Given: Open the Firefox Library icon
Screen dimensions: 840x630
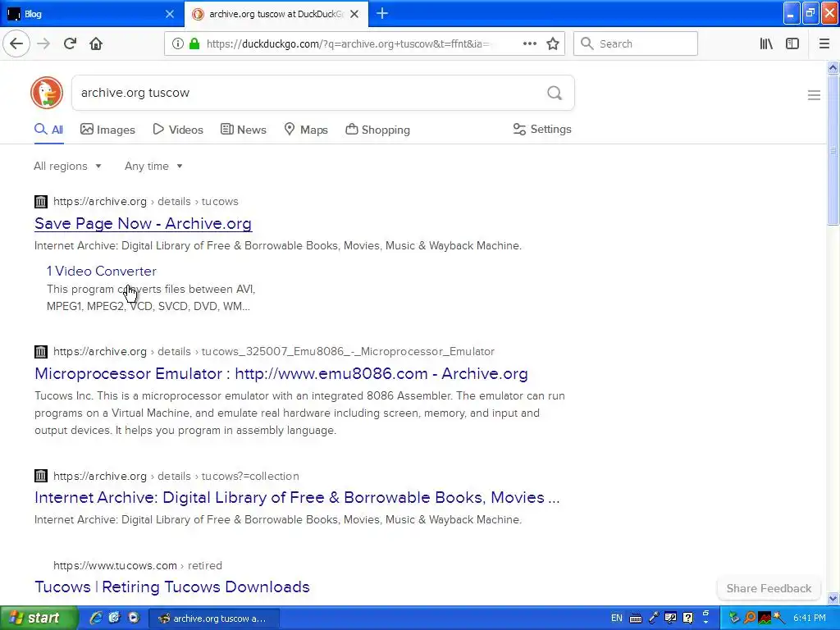Looking at the screenshot, I should coord(766,43).
